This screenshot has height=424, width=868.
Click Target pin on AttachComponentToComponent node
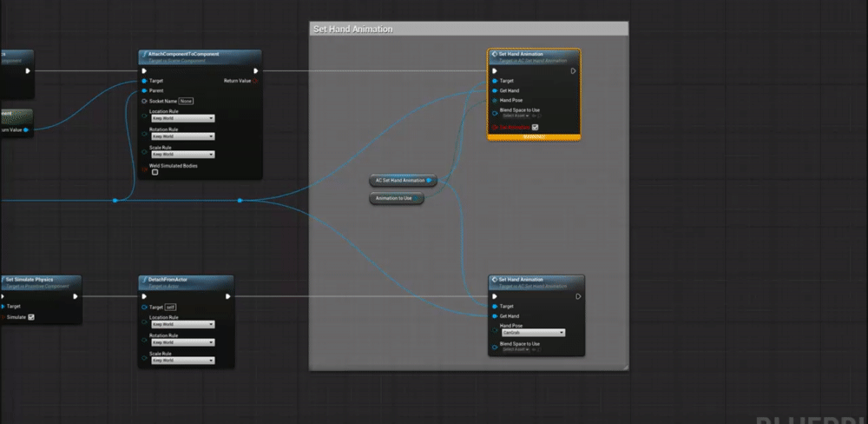tap(144, 81)
